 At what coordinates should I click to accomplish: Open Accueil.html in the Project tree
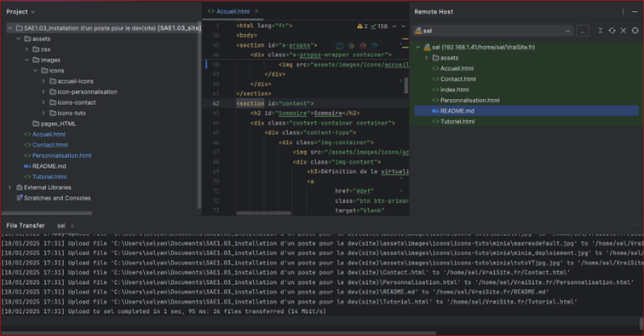49,135
